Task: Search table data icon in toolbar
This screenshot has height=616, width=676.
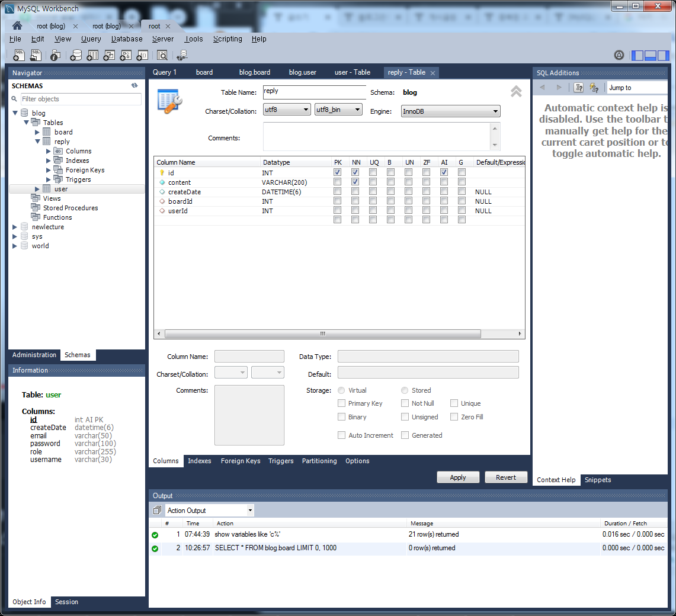Action: (x=162, y=55)
